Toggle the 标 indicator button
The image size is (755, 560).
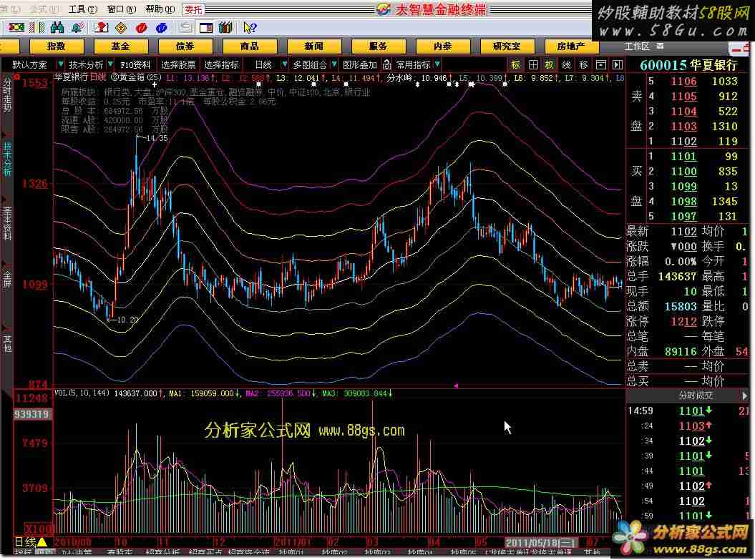515,64
